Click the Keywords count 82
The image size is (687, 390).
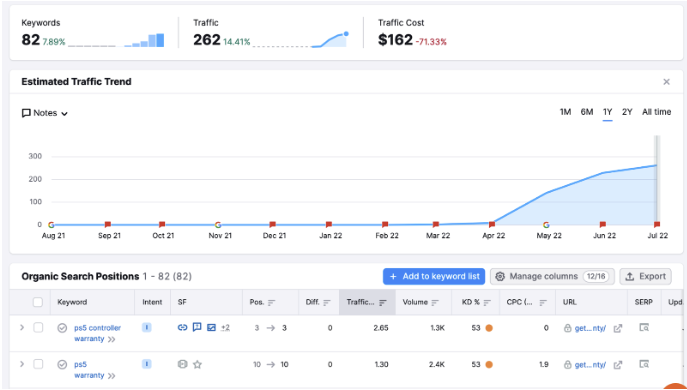[x=31, y=40]
